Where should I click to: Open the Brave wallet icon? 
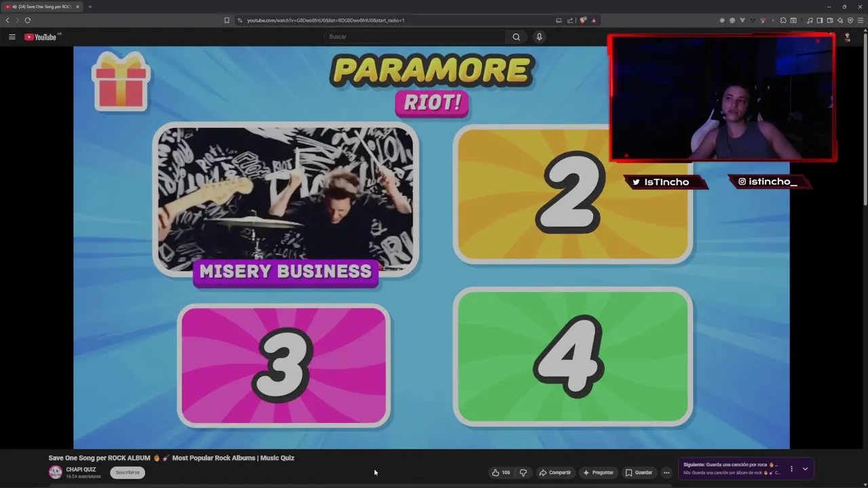tap(829, 20)
